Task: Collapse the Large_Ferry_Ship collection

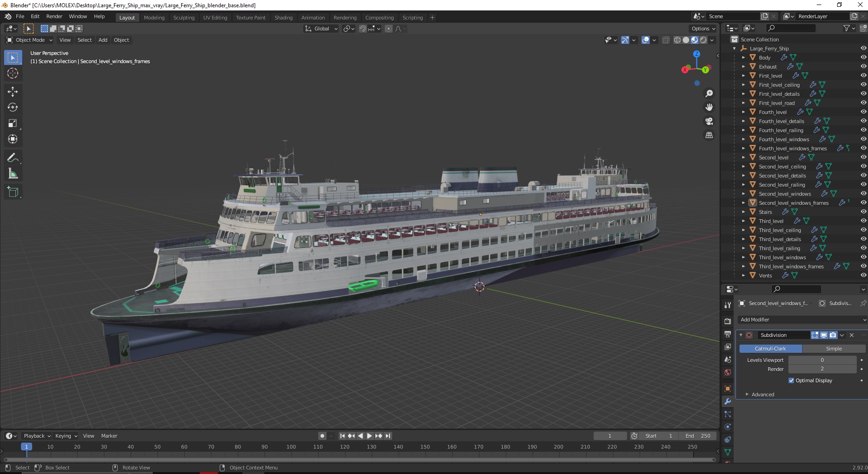Action: tap(734, 49)
